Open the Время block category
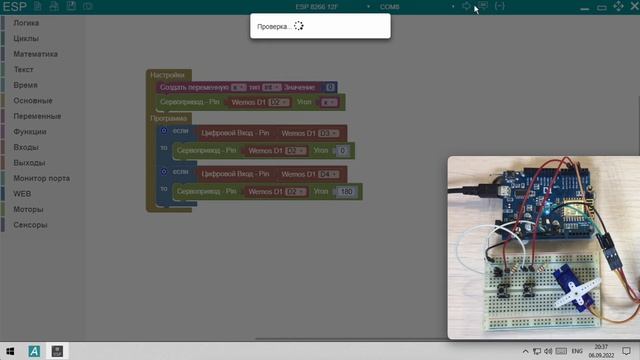 (x=25, y=85)
